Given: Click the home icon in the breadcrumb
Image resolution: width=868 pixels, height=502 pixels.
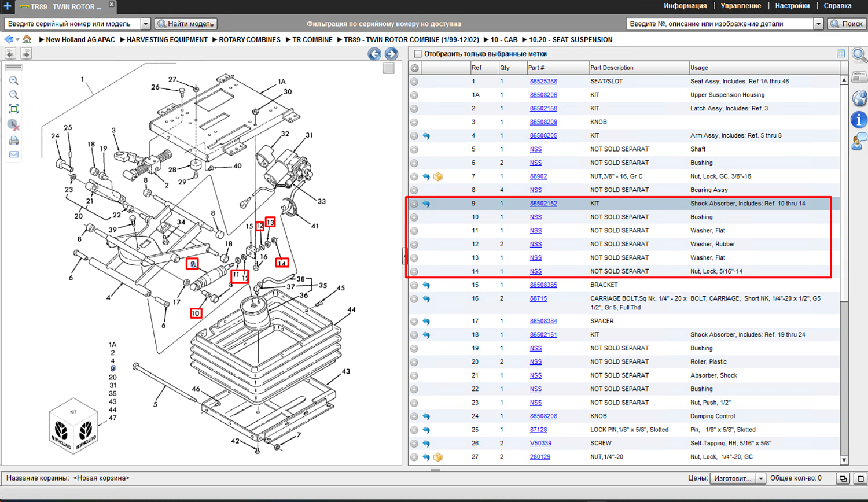Looking at the screenshot, I should click(x=27, y=40).
